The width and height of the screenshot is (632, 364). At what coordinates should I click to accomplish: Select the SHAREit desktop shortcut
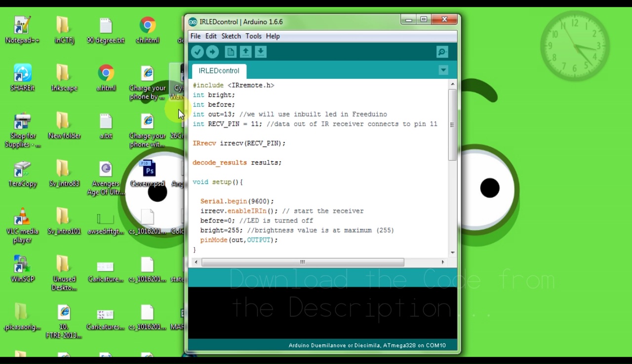pos(22,78)
